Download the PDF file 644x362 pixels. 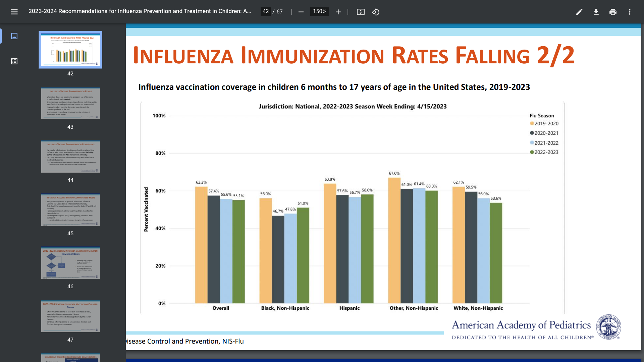[596, 12]
